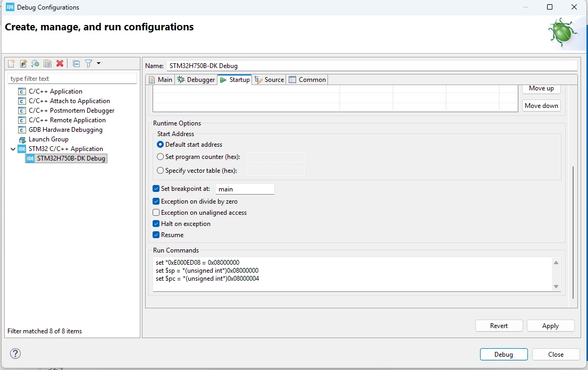Screen dimensions: 588x370
Task: Select STM32H750B-DK Debug configuration
Action: click(66, 158)
